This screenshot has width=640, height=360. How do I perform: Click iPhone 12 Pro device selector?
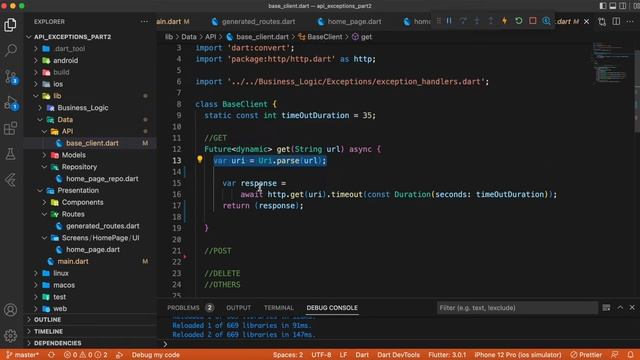coord(518,355)
